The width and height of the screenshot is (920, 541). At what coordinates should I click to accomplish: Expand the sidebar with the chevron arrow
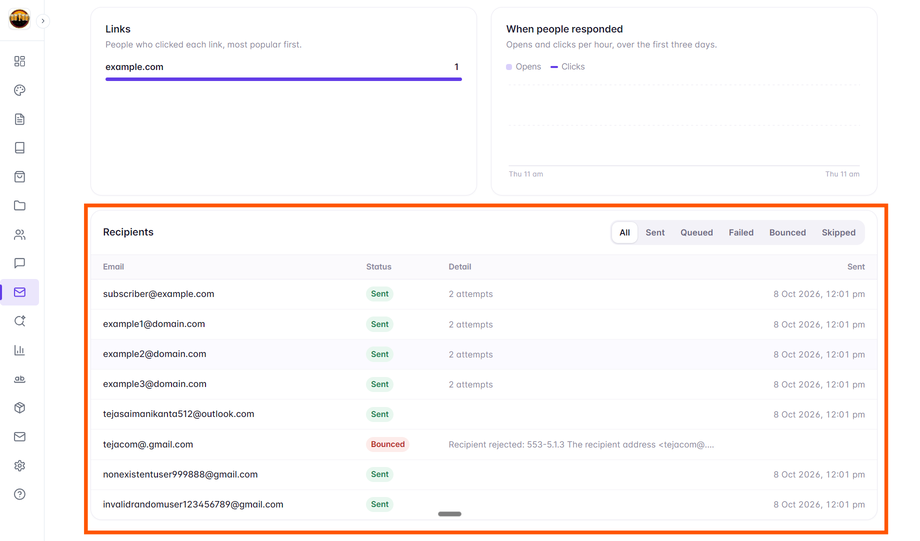[43, 21]
